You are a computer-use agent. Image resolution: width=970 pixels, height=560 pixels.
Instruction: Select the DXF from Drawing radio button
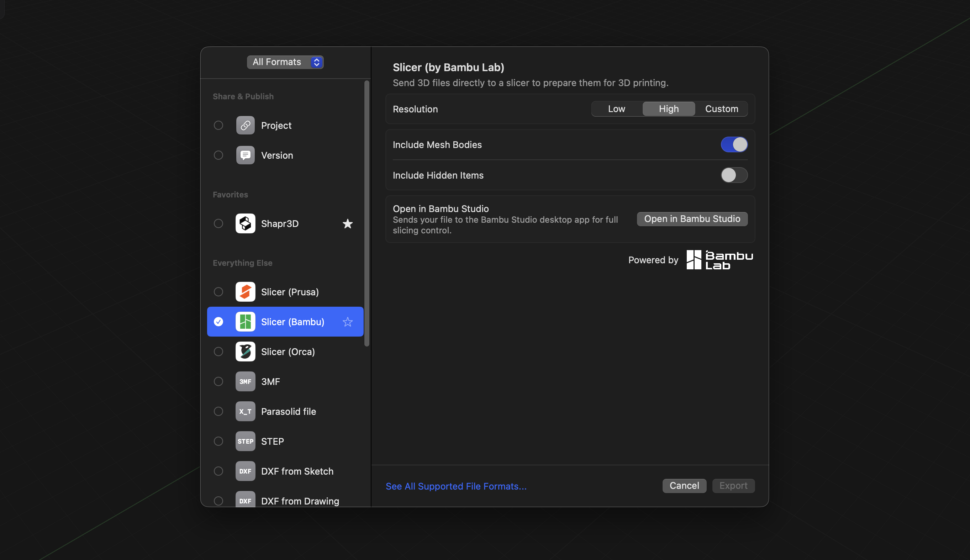218,501
